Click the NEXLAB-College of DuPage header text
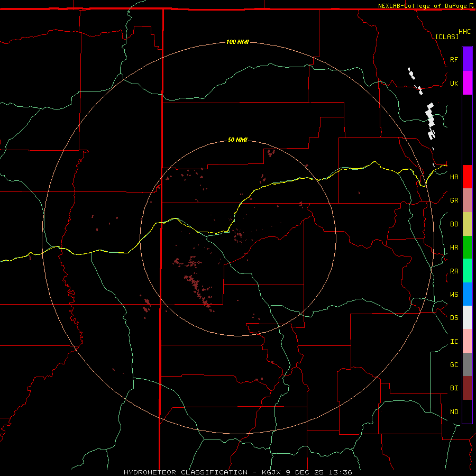 tap(422, 6)
